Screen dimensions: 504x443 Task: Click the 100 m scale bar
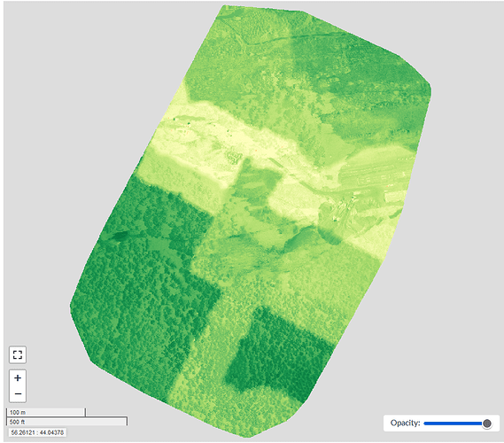point(46,413)
